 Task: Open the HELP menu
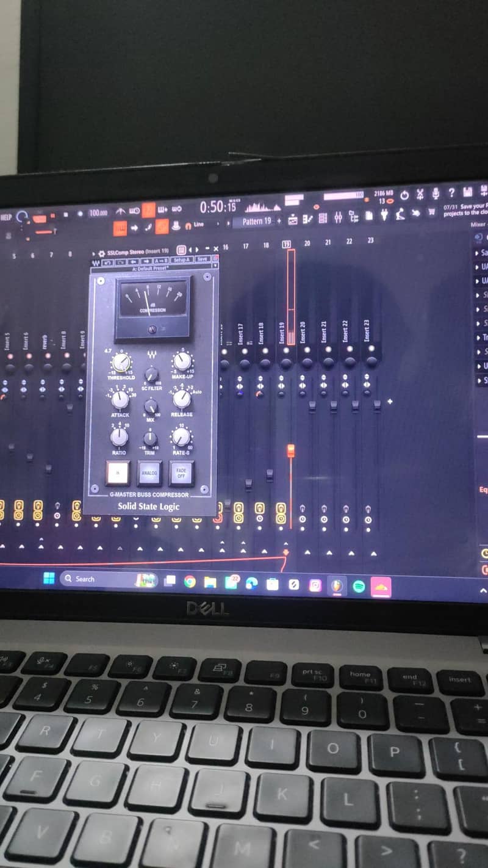tap(6, 217)
